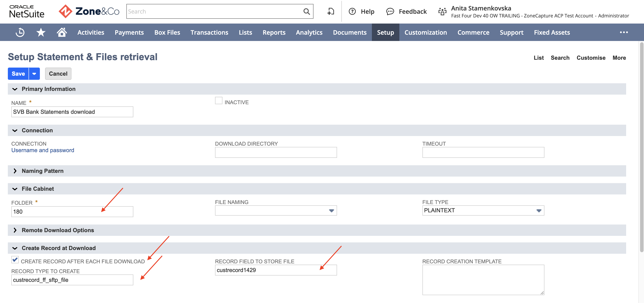This screenshot has width=644, height=303.
Task: Open the Recent Records clock icon
Action: click(x=20, y=32)
